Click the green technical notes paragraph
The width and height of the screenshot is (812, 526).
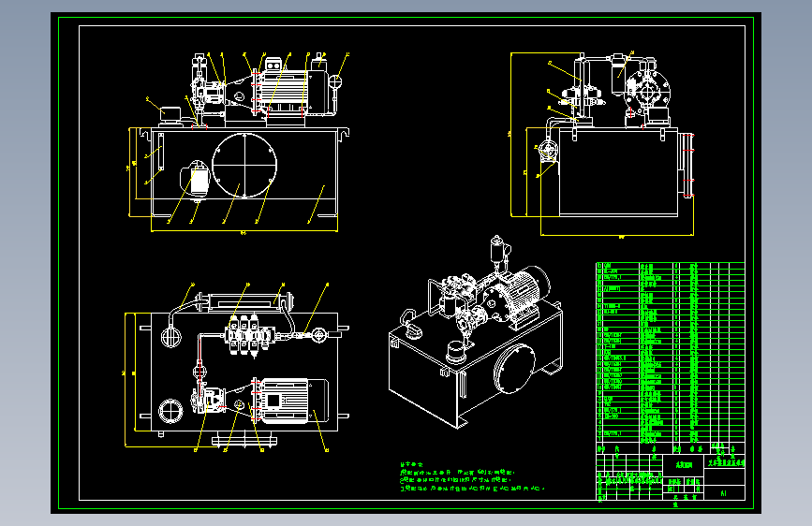tap(472, 476)
